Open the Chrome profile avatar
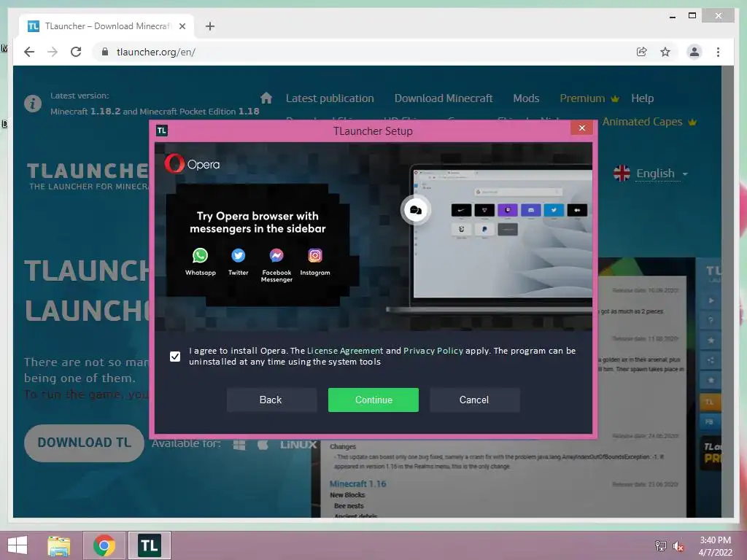Screen dimensions: 747x560 pyautogui.click(x=694, y=52)
